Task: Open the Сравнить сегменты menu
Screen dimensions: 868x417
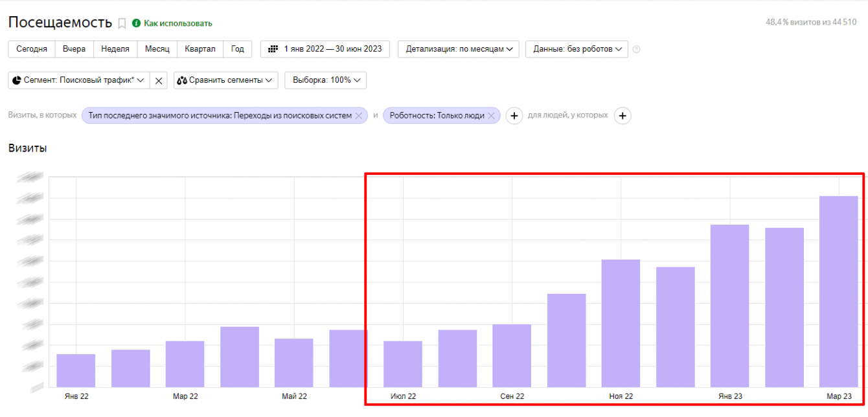Action: pos(225,80)
